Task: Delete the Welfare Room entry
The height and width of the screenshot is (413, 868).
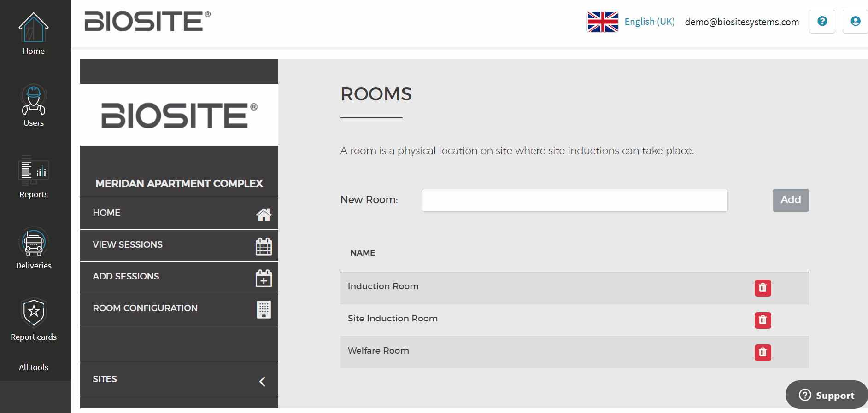Action: coord(762,352)
